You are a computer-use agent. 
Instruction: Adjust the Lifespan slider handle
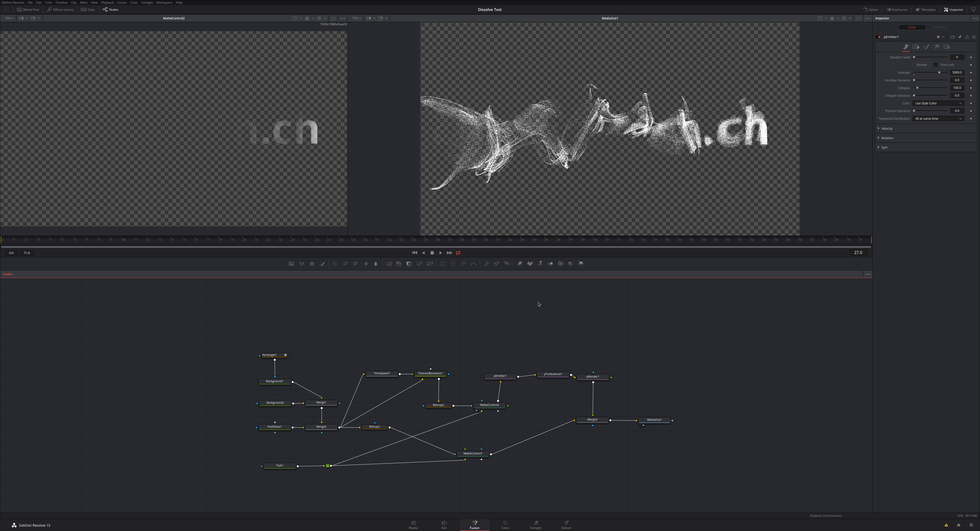tap(917, 88)
